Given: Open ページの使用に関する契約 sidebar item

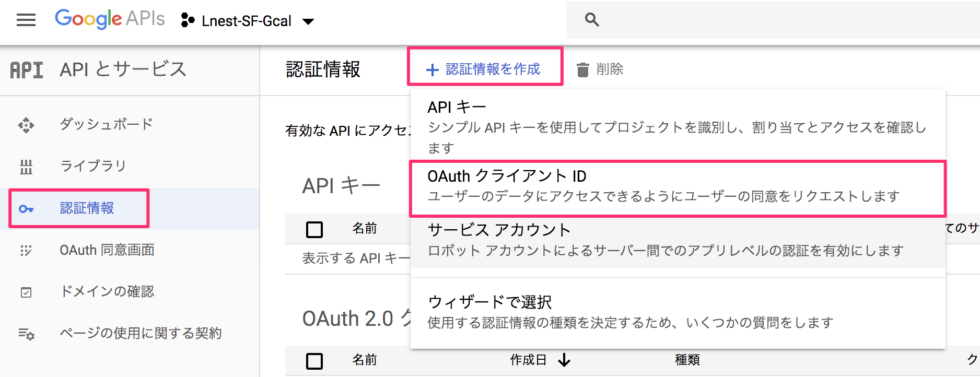Looking at the screenshot, I should tap(130, 333).
